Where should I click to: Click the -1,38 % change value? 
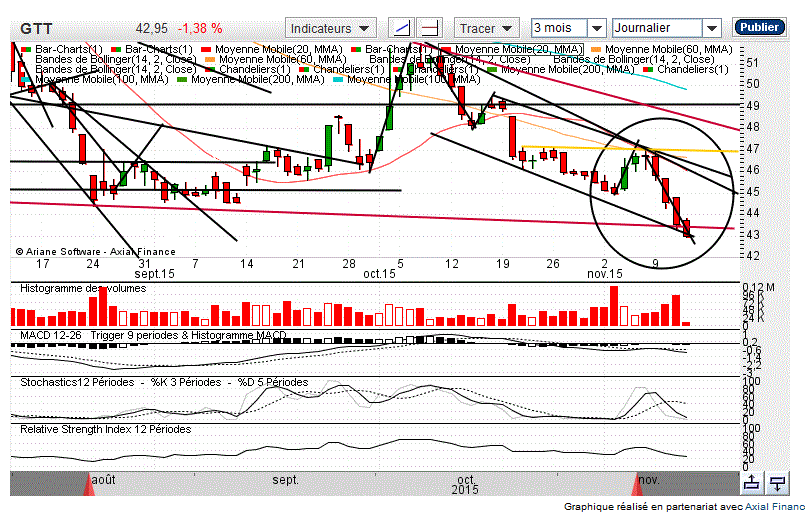click(200, 29)
